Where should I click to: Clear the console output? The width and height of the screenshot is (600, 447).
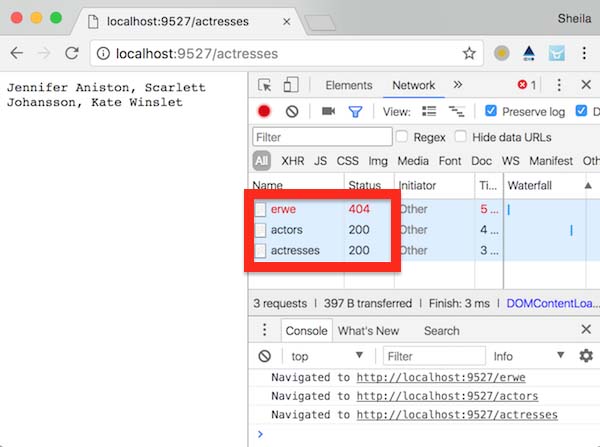(264, 356)
